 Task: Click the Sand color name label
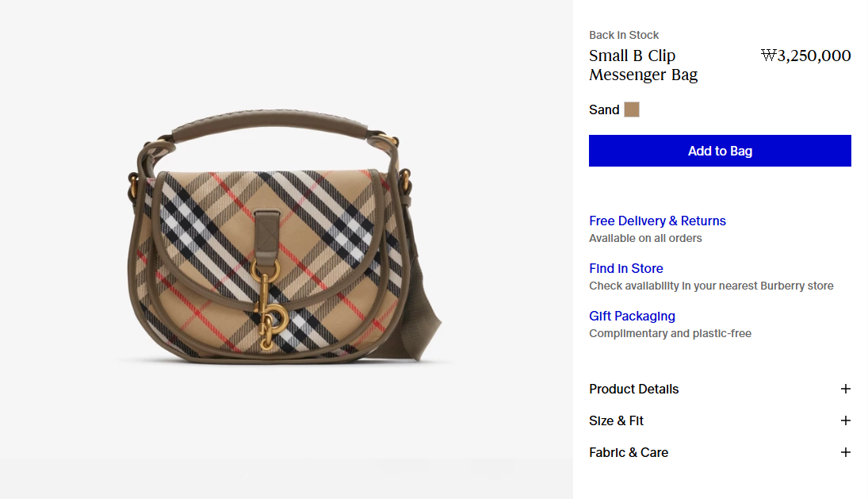click(x=604, y=109)
